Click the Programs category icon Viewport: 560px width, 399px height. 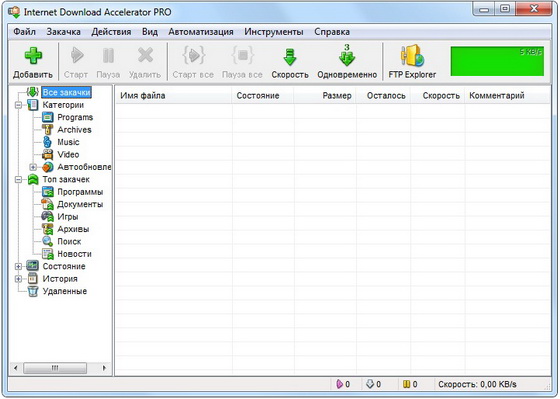tap(48, 117)
